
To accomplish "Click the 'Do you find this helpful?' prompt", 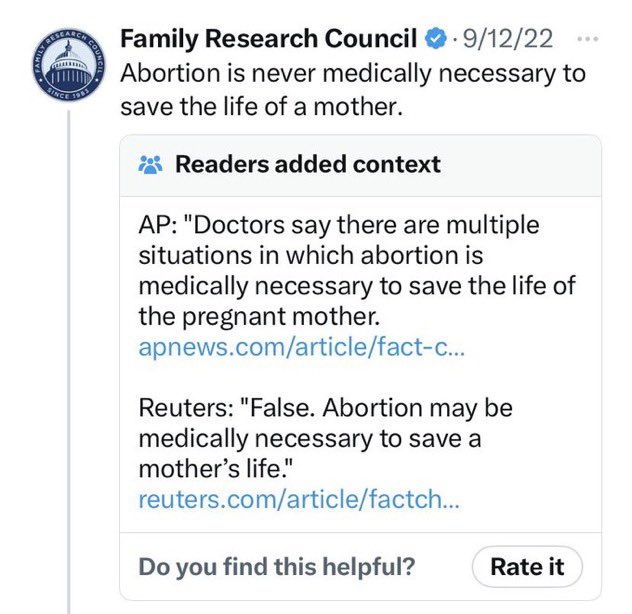I will (x=277, y=567).
